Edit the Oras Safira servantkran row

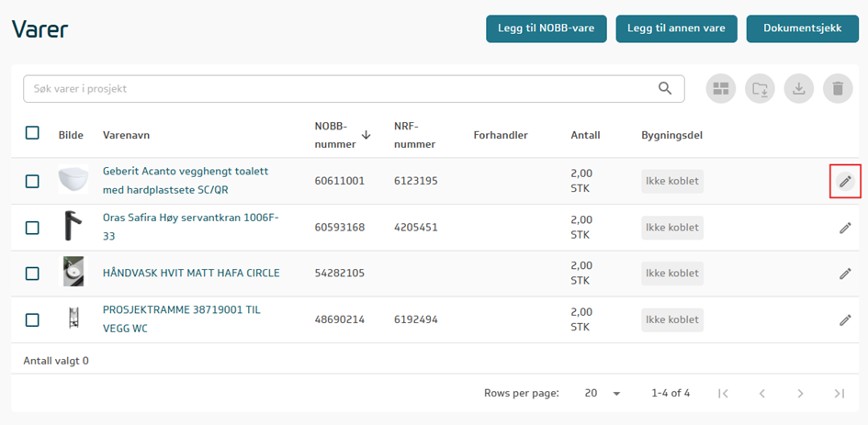[x=845, y=228]
